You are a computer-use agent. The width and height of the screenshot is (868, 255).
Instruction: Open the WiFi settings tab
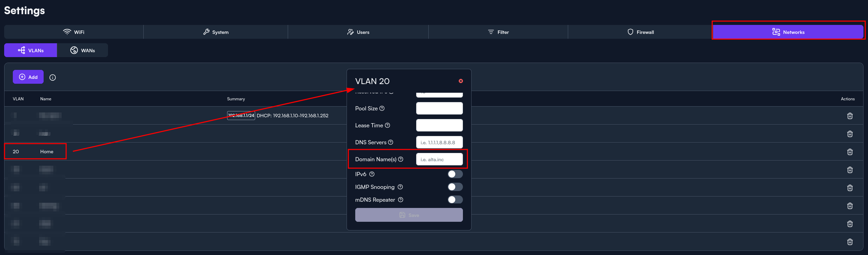click(74, 32)
